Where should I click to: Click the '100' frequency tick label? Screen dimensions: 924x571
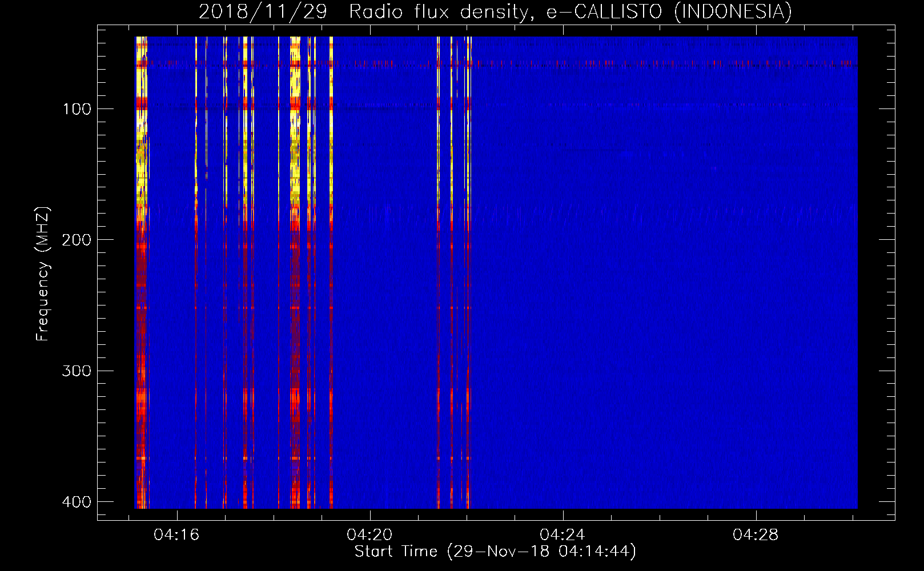(x=77, y=109)
